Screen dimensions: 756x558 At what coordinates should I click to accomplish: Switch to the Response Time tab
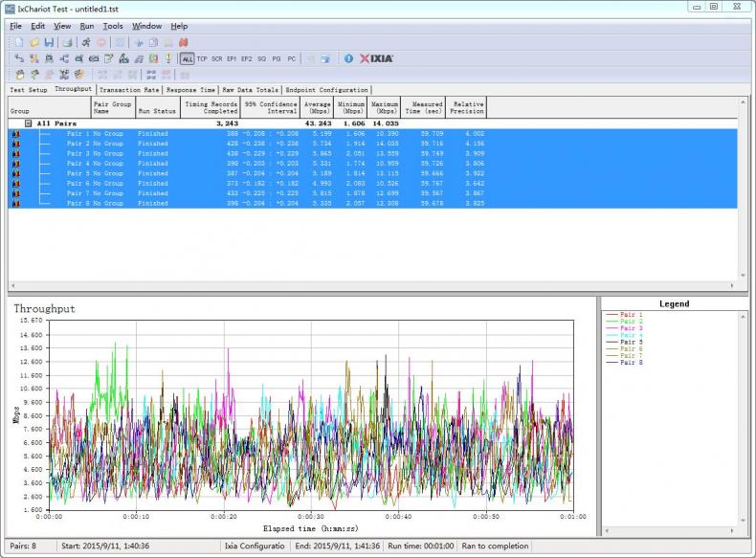pos(190,90)
